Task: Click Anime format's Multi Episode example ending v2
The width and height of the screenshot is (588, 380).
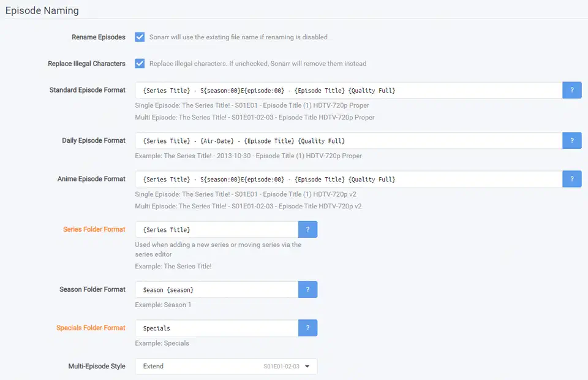Action: (x=248, y=207)
